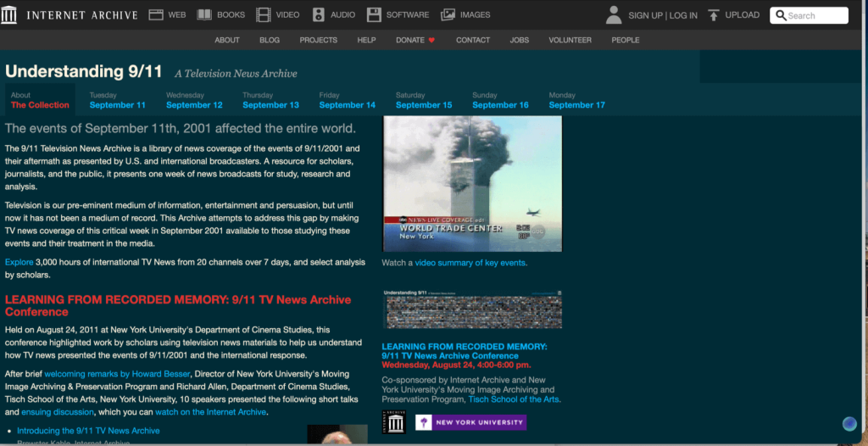Click the New York University purple logo

click(471, 422)
